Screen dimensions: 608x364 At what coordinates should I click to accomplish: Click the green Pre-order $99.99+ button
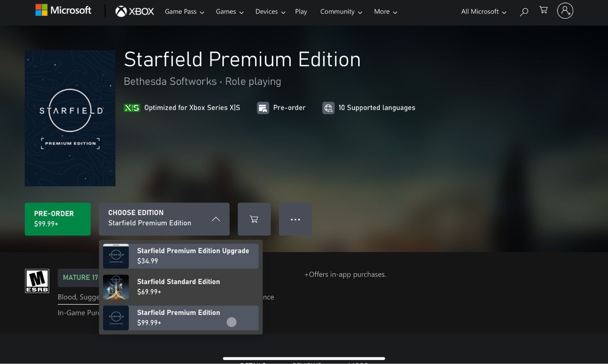point(57,219)
